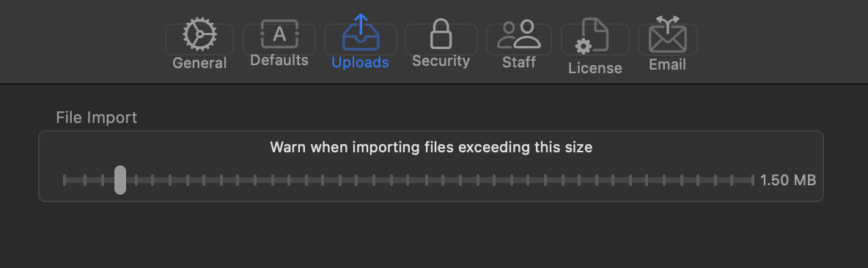Open the General gear icon

(199, 34)
